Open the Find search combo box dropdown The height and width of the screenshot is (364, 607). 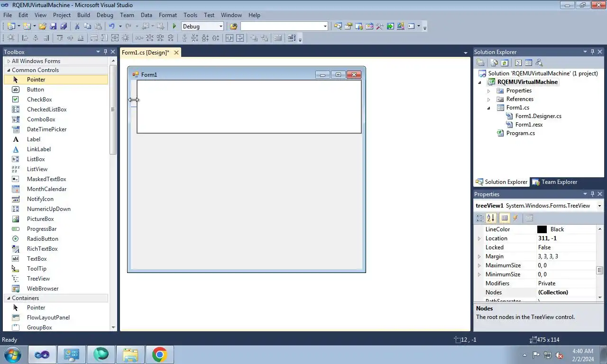click(x=325, y=27)
